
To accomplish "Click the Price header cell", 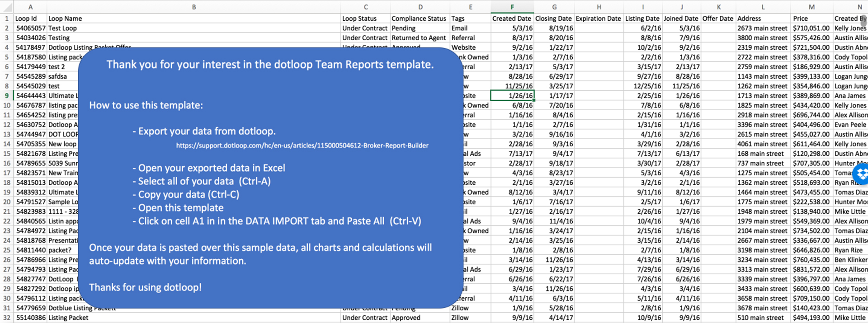I will tap(812, 19).
